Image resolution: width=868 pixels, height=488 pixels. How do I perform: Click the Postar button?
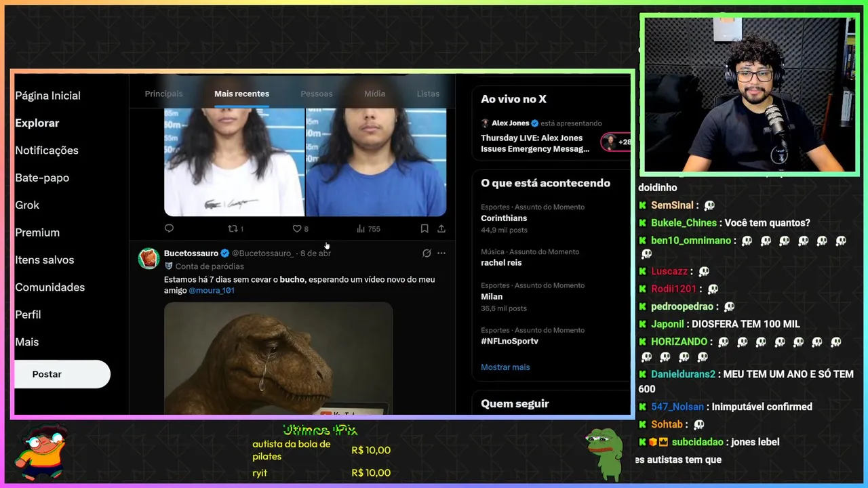click(62, 374)
